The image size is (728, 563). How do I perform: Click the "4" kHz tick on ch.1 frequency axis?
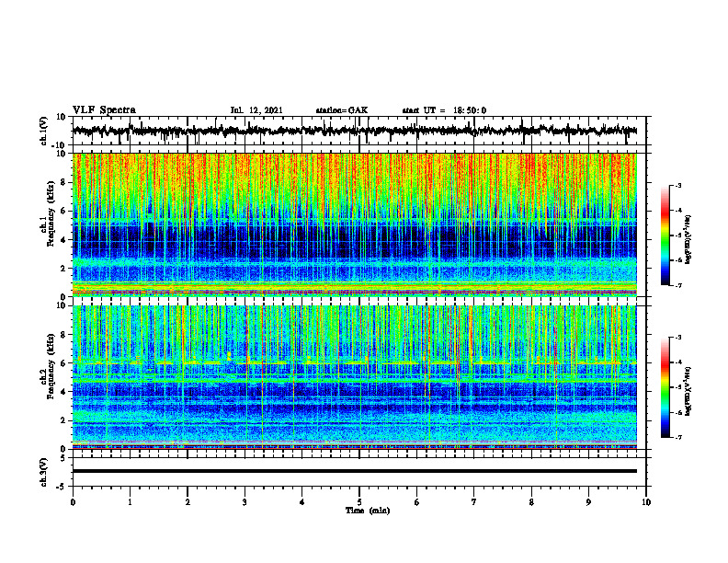pyautogui.click(x=64, y=240)
